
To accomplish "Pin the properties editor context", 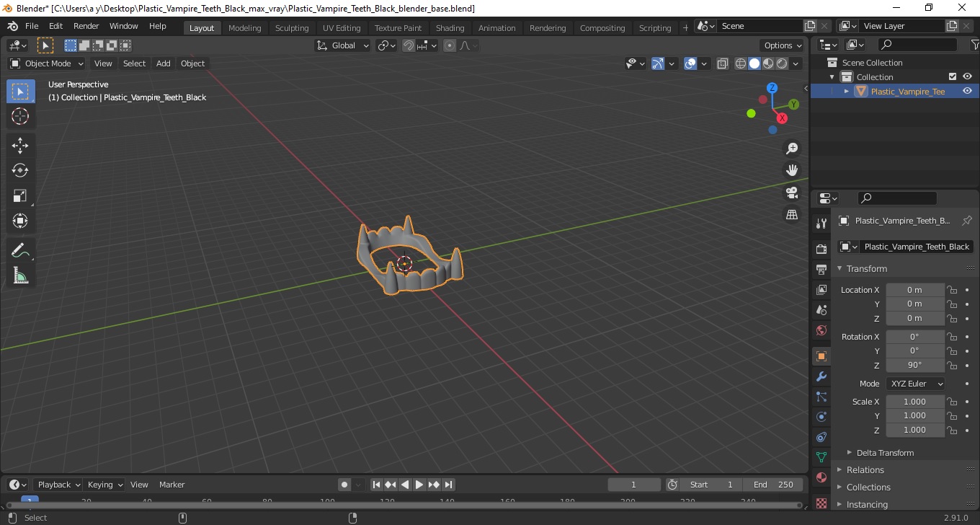I will 967,221.
